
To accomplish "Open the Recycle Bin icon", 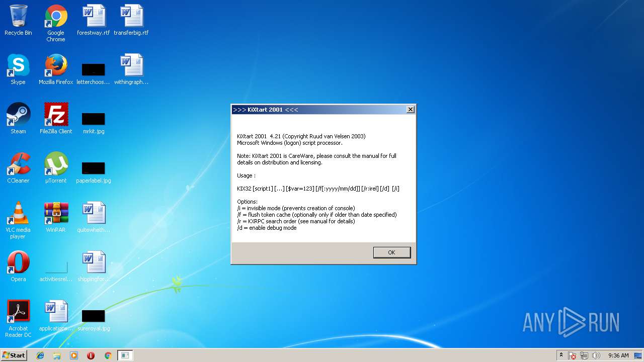I will pos(18,20).
